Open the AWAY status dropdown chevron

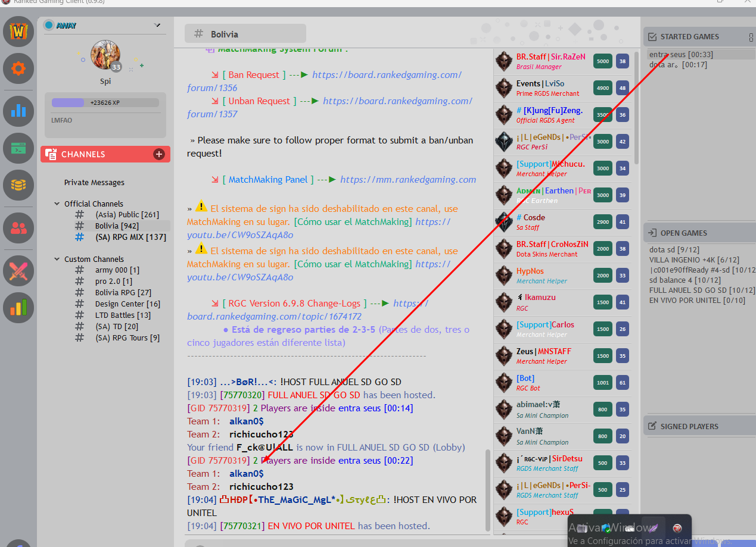157,25
